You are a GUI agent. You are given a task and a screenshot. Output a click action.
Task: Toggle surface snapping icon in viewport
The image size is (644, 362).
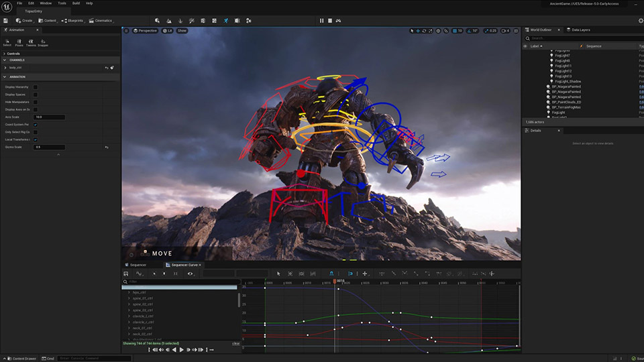[446, 31]
